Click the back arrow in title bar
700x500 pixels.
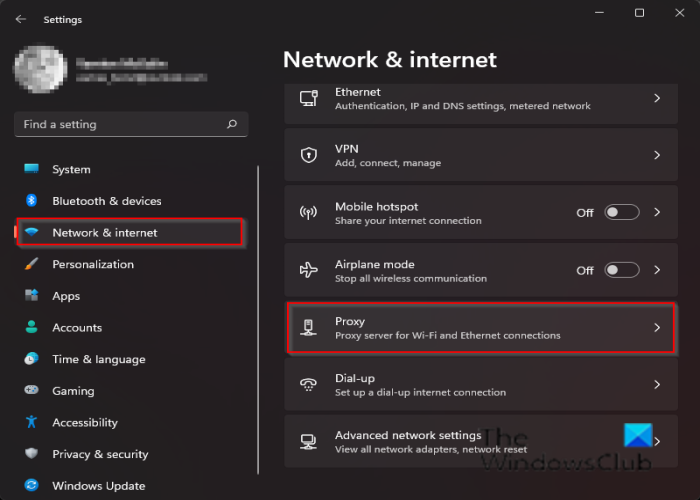point(21,19)
